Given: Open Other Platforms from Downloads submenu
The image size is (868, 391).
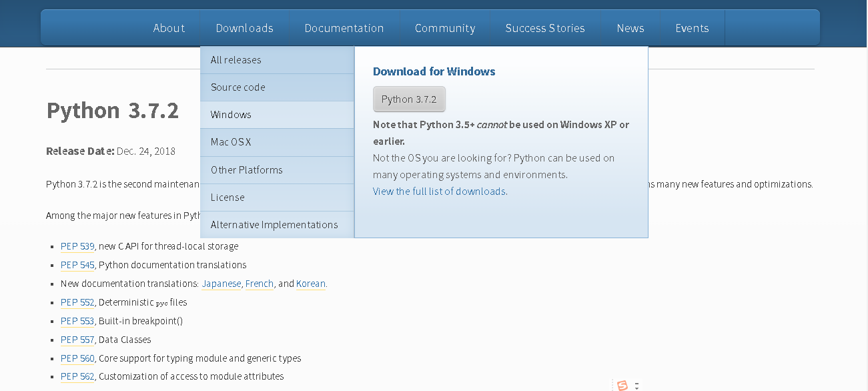Looking at the screenshot, I should click(x=247, y=170).
